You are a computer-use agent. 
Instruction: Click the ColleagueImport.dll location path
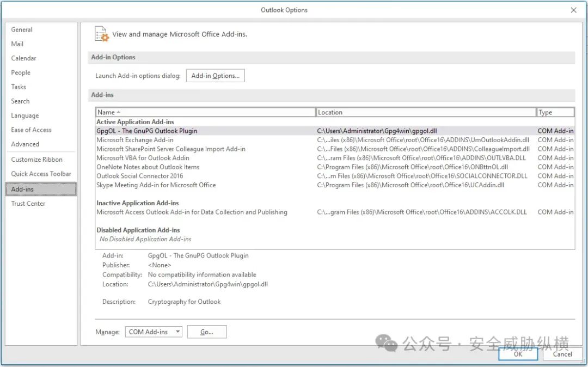(x=424, y=149)
